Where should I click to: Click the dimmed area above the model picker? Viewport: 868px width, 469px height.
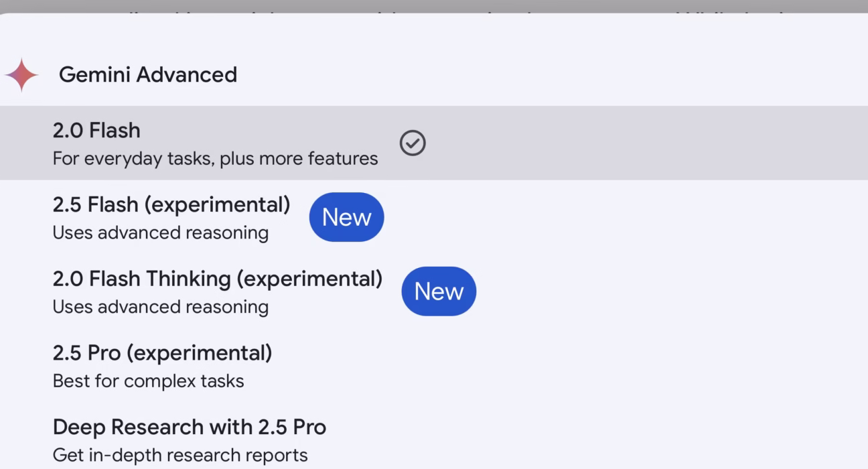pyautogui.click(x=434, y=7)
